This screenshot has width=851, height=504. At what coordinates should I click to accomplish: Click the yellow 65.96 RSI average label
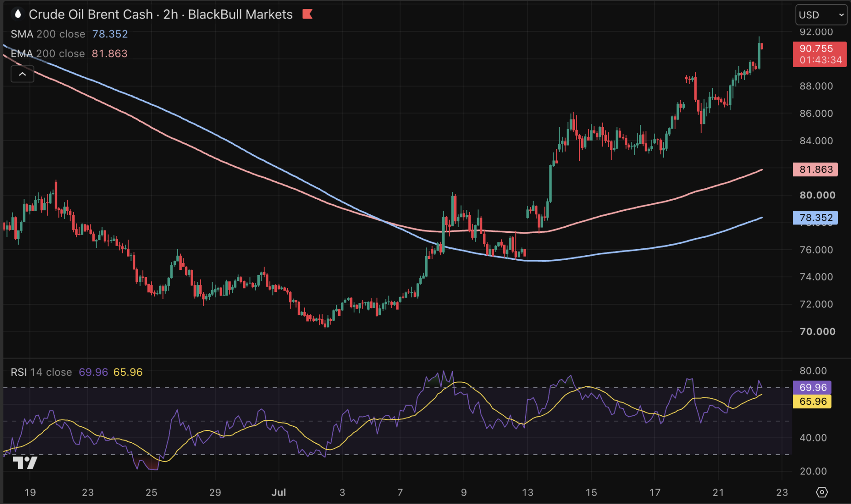812,401
